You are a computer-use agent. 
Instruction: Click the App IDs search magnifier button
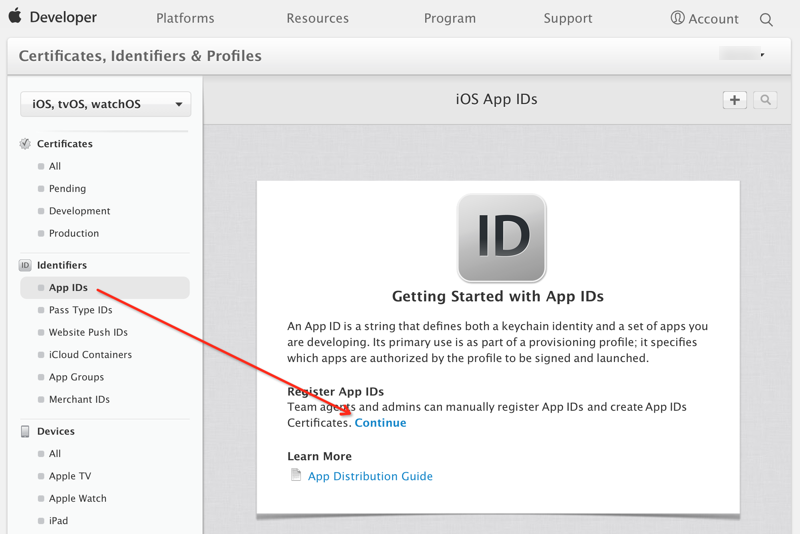tap(765, 100)
